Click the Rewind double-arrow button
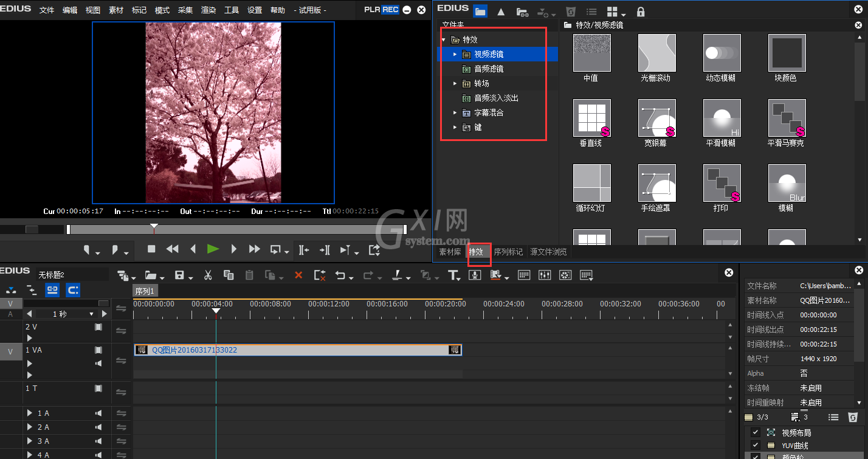 tap(173, 249)
